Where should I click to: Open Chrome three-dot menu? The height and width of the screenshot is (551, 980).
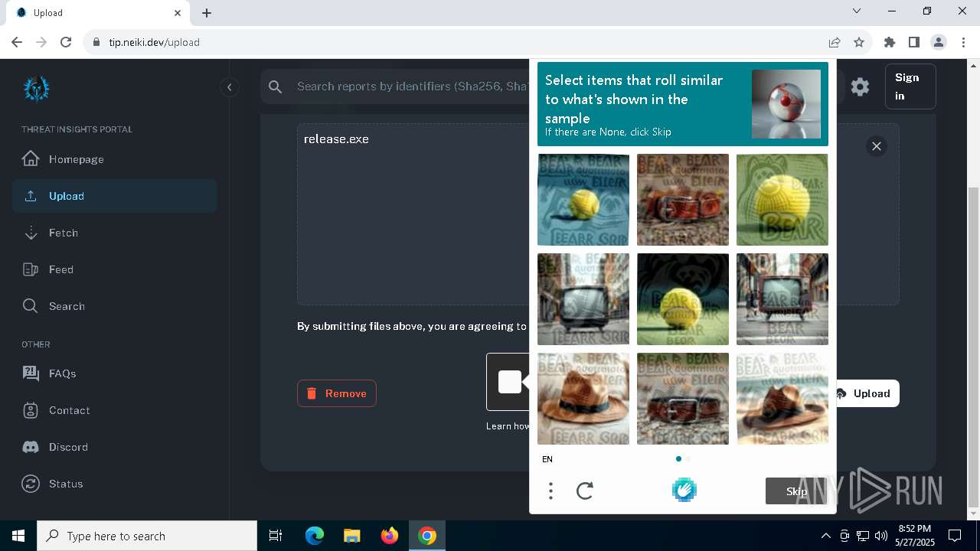(x=963, y=42)
